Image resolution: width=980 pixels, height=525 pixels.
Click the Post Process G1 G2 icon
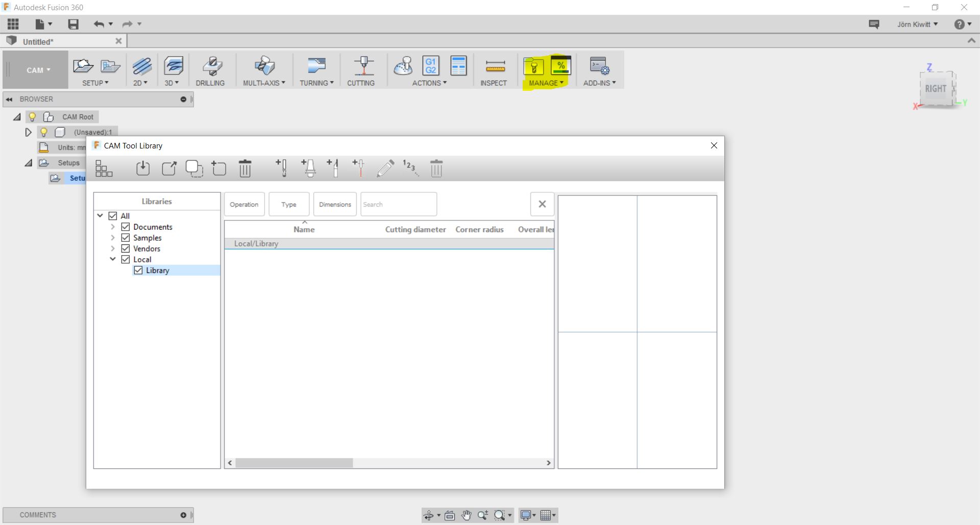[431, 66]
